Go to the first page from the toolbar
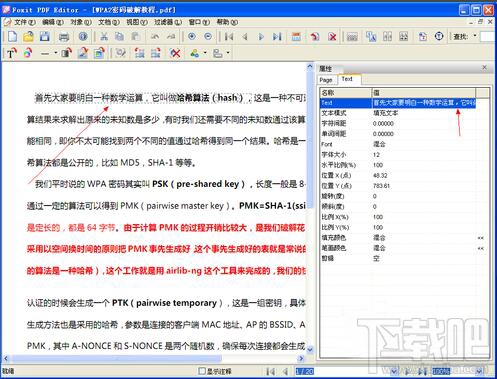The width and height of the screenshot is (497, 379). [229, 36]
